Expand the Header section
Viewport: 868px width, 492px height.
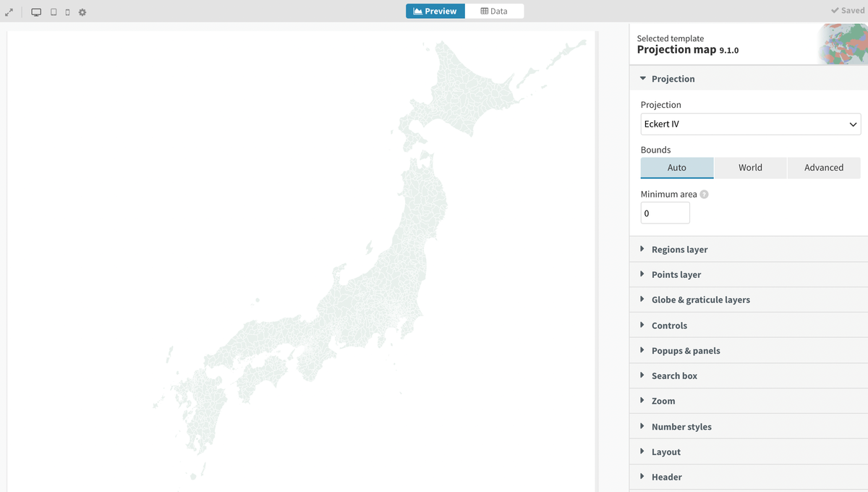749,478
